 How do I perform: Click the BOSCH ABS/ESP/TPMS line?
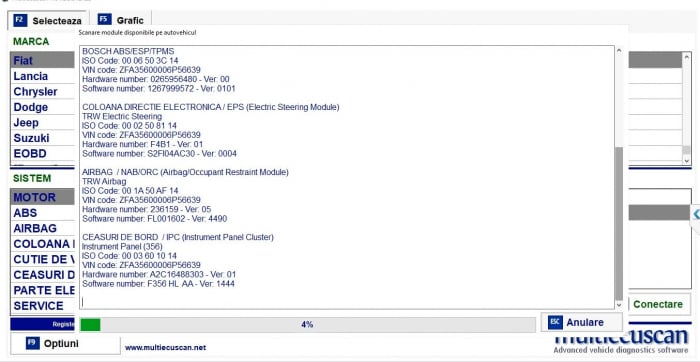point(128,51)
